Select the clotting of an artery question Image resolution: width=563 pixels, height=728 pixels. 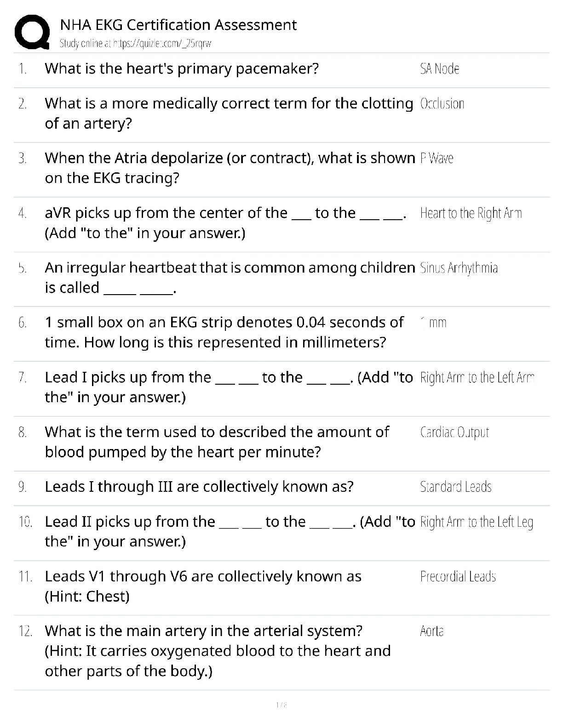coord(229,113)
